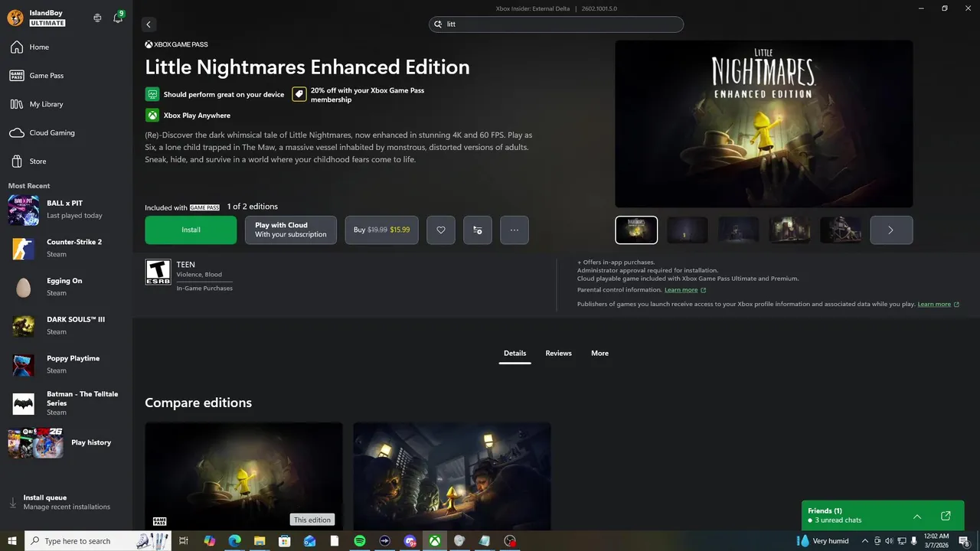The height and width of the screenshot is (551, 980).
Task: Click the '1 of 2 editions' text
Action: 252,207
